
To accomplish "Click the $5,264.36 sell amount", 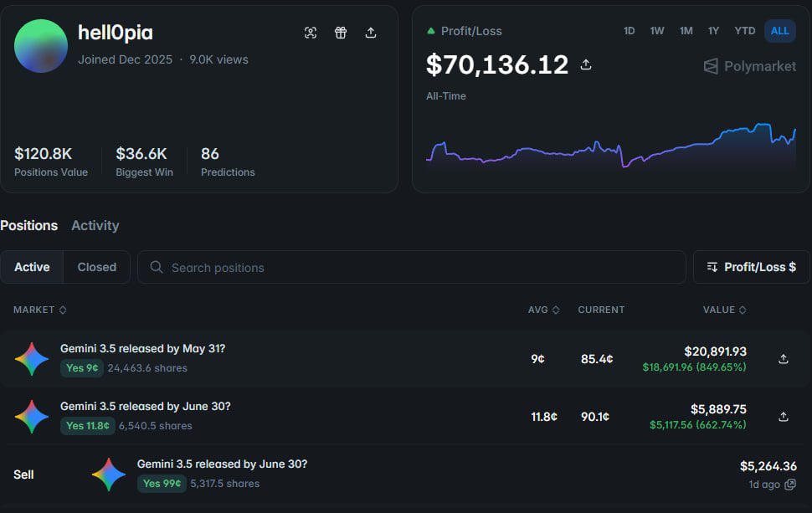I will 768,466.
